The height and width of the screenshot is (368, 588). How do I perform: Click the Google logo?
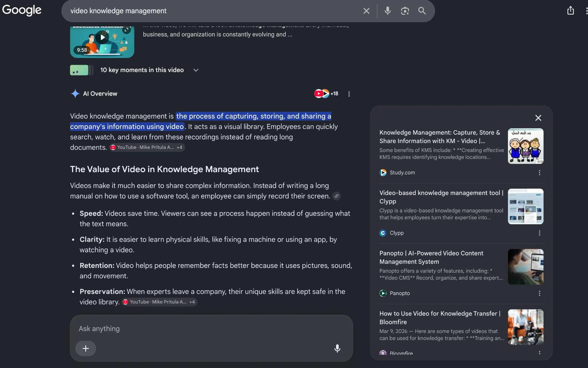click(x=22, y=10)
